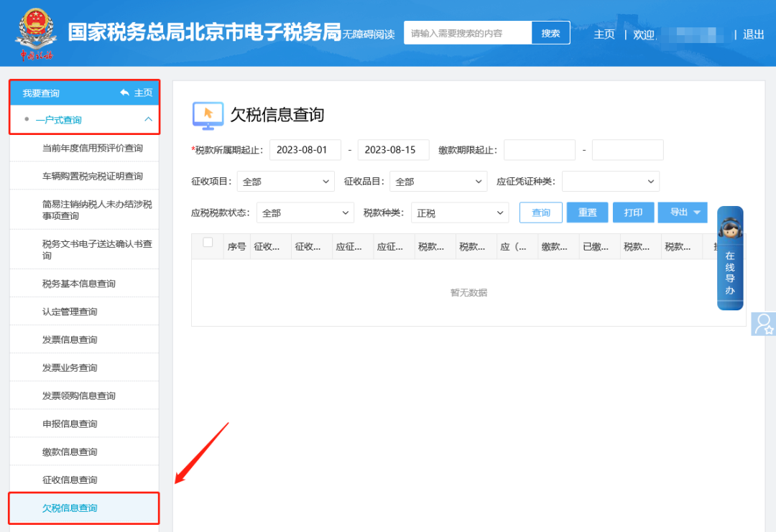Viewport: 776px width, 532px height.
Task: Collapse the 一户式查询 menu section
Action: click(148, 120)
